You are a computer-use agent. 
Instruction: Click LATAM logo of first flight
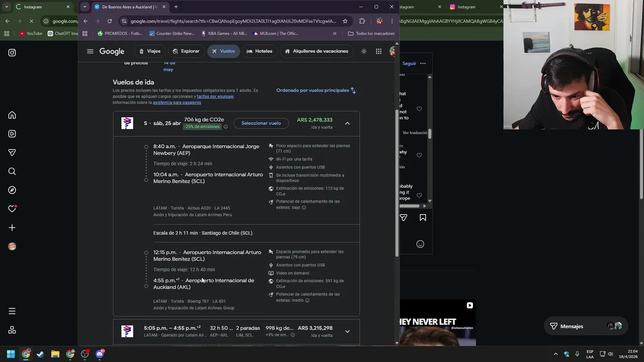127,123
